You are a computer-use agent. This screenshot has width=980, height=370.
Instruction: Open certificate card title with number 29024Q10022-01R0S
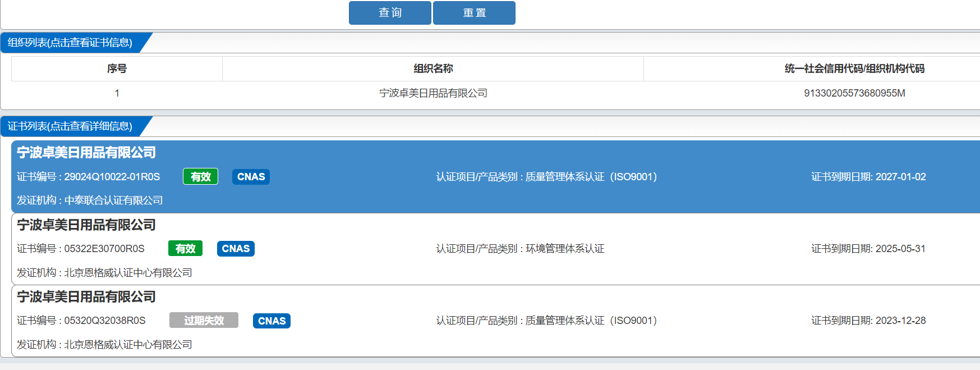(x=86, y=153)
